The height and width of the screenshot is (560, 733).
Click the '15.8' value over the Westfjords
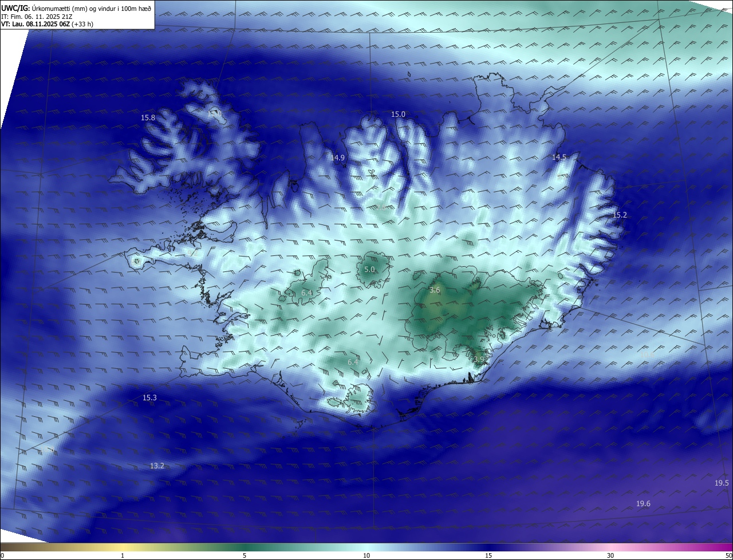click(x=148, y=117)
